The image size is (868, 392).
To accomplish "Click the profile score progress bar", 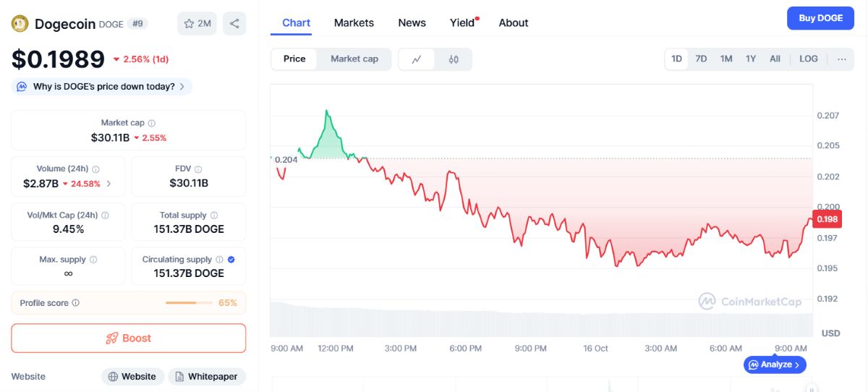I will (188, 303).
